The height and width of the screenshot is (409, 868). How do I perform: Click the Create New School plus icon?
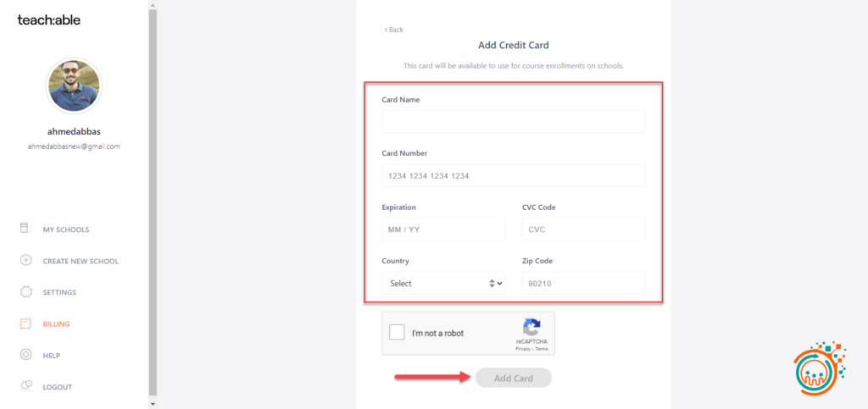(x=25, y=261)
